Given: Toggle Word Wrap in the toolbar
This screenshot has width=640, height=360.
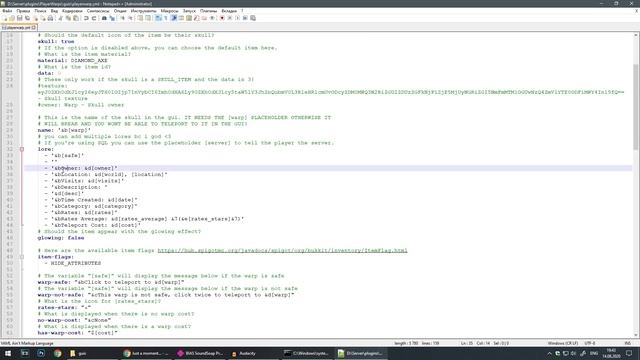Looking at the screenshot, I should pos(158,18).
